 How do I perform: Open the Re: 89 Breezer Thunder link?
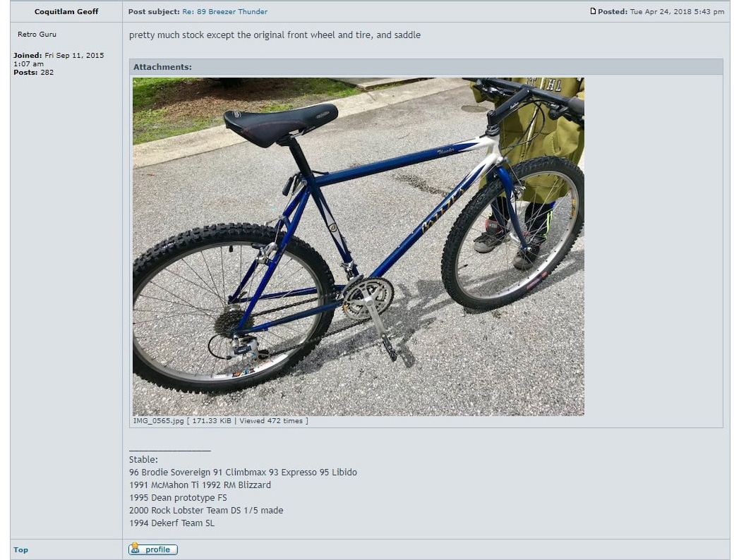pos(224,12)
